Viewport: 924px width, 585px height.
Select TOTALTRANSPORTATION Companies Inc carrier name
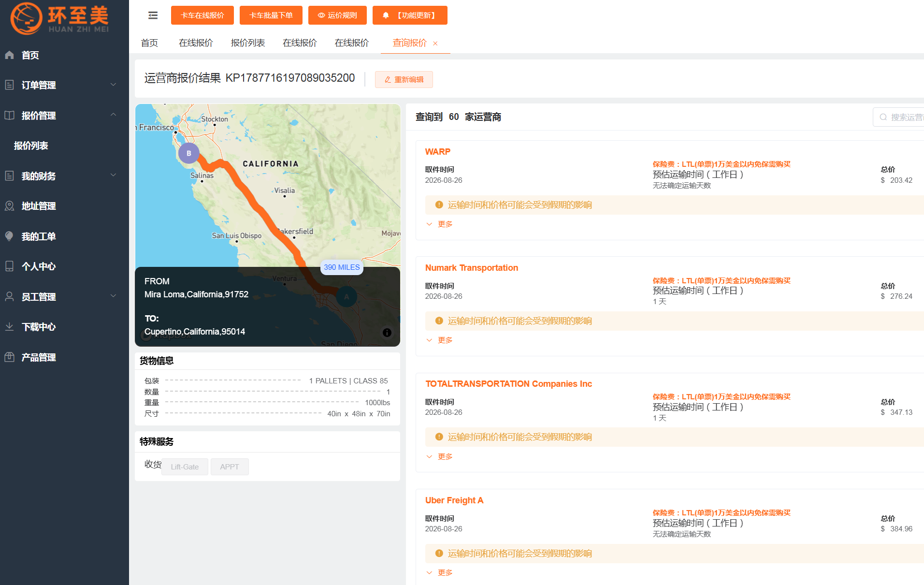coord(509,384)
